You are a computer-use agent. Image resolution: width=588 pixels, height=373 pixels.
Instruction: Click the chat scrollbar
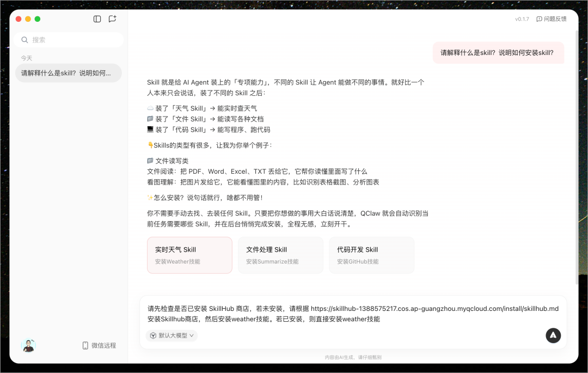(577, 157)
